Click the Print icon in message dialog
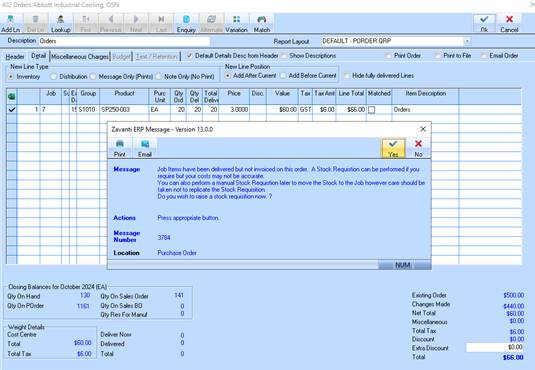Image resolution: width=535 pixels, height=370 pixels. click(x=119, y=148)
